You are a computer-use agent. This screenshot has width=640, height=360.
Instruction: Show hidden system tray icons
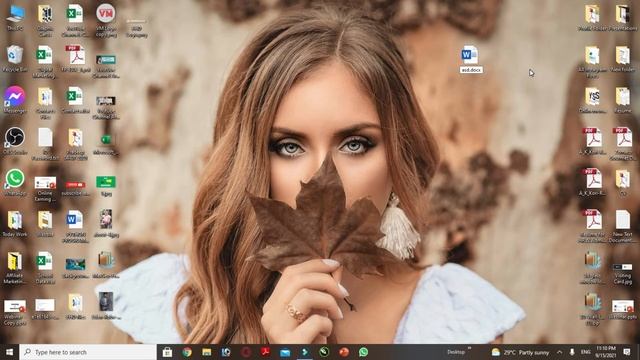[x=559, y=352]
